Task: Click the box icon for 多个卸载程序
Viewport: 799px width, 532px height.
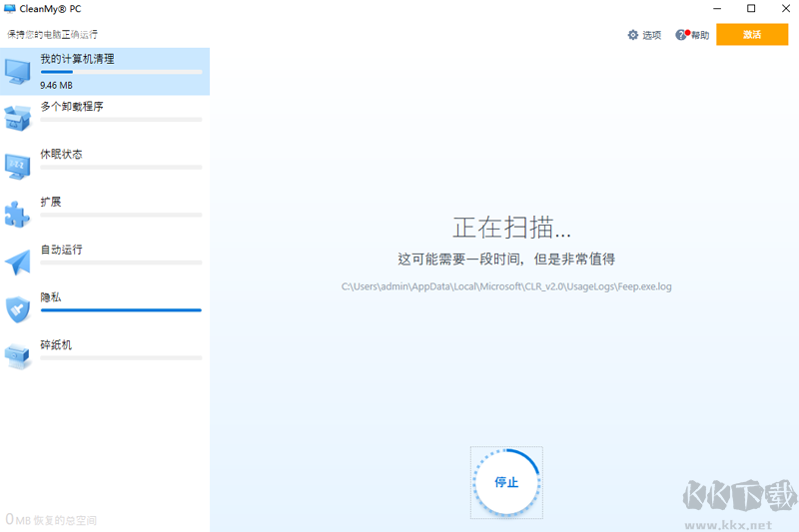Action: (x=17, y=118)
